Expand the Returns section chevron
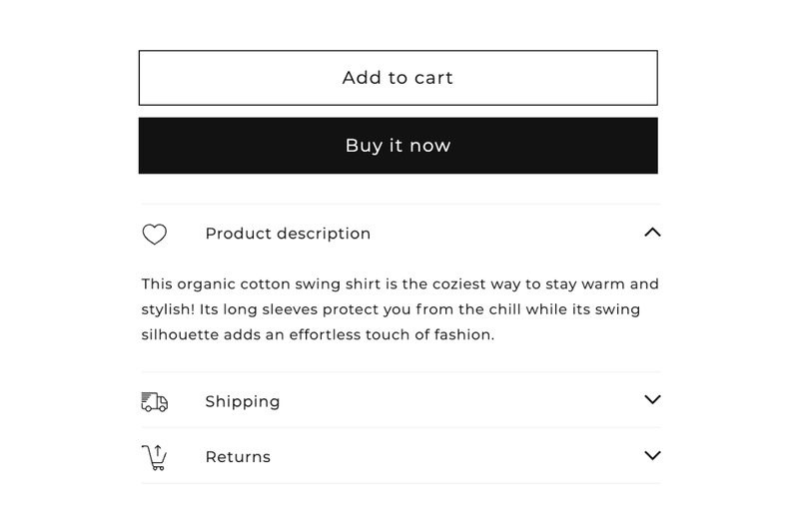799x532 pixels. click(x=652, y=456)
